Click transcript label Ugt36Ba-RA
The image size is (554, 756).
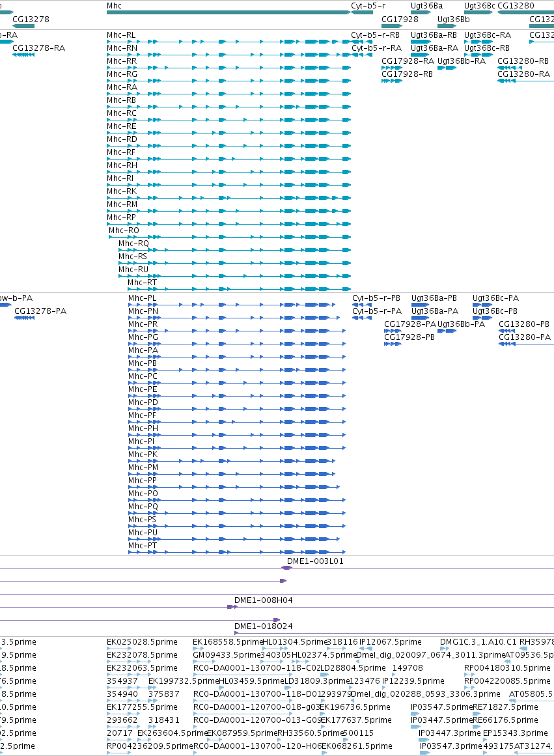[434, 48]
